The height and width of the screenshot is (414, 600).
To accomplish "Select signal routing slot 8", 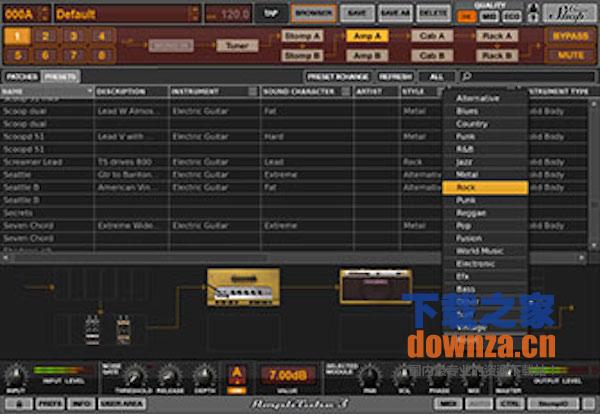I will pyautogui.click(x=102, y=55).
